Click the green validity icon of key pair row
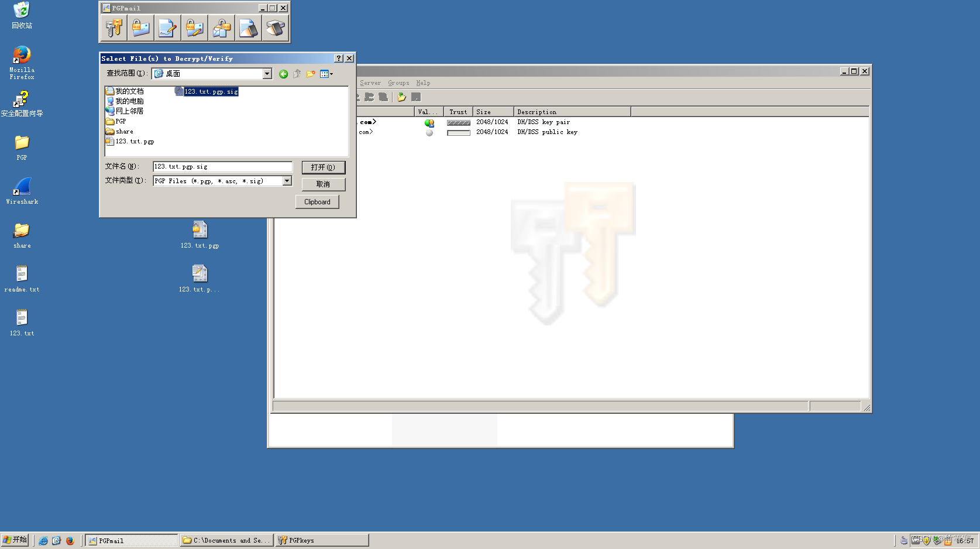 429,123
